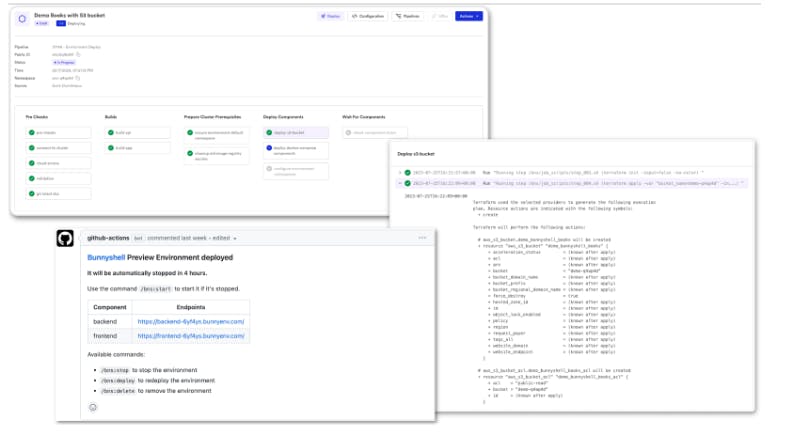The image size is (796, 438).
Task: Add a reaction with the smiley icon
Action: click(93, 407)
